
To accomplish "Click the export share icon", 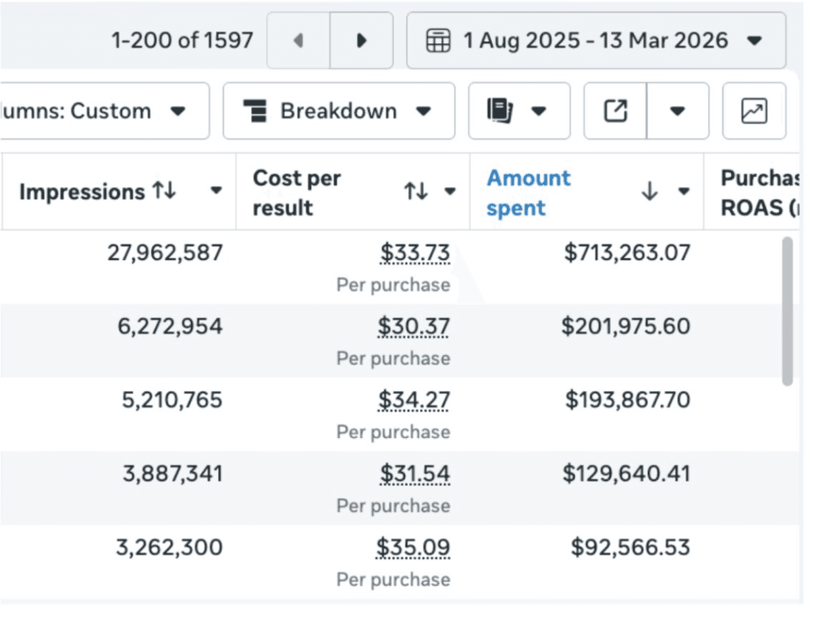I will point(615,111).
